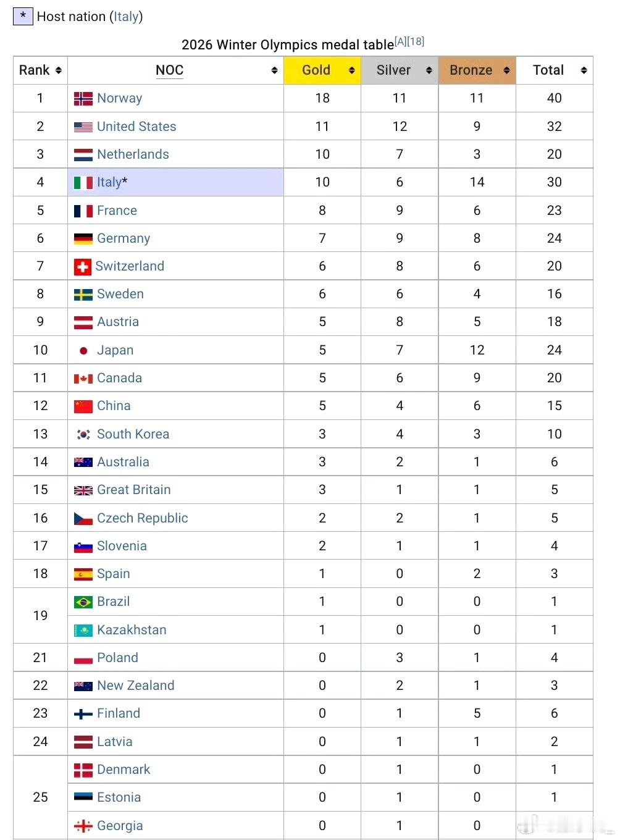Sort the table by Rank arrows
This screenshot has width=620, height=840.
point(59,70)
